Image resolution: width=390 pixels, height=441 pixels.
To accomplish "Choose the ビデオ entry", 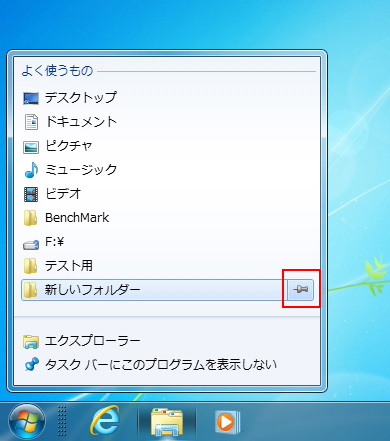I will (x=167, y=194).
